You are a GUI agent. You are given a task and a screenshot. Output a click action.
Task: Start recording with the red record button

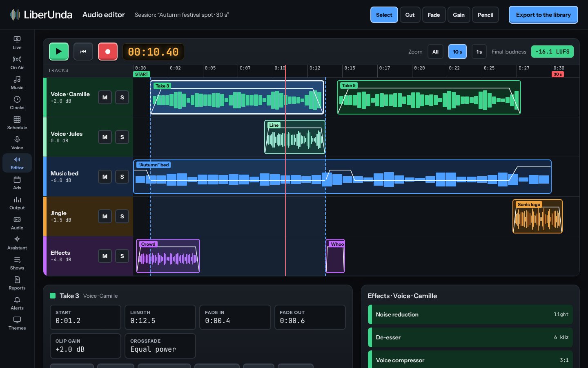click(x=108, y=52)
